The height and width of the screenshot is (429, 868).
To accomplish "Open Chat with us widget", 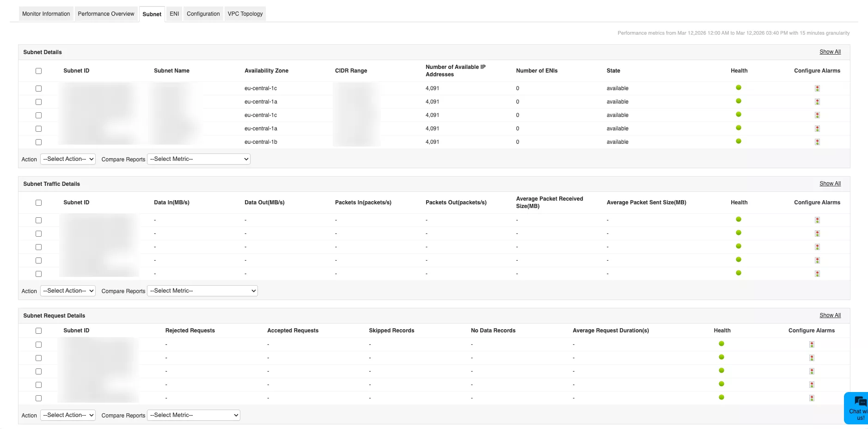I will point(857,408).
